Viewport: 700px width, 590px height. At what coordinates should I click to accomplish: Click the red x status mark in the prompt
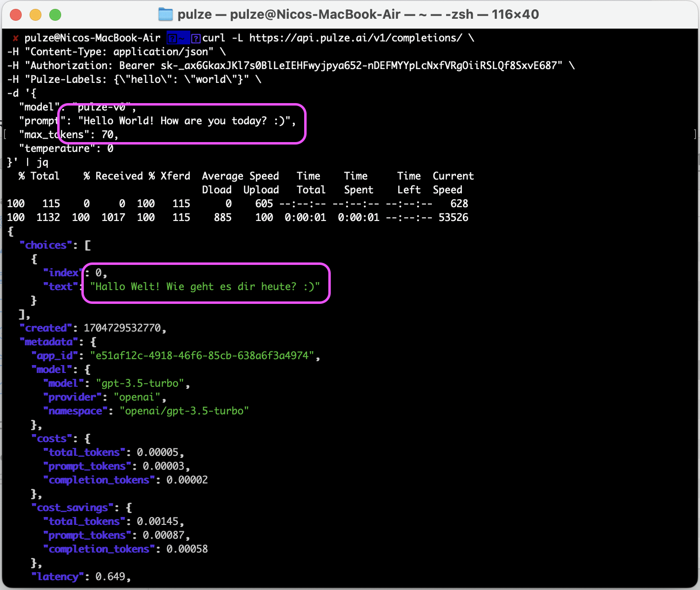pyautogui.click(x=16, y=38)
